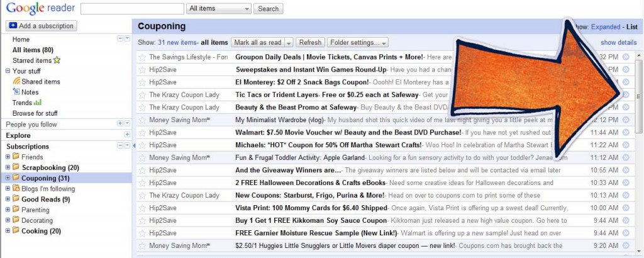Open Shared items via its orange feed icon
The image size is (644, 258).
click(x=16, y=81)
